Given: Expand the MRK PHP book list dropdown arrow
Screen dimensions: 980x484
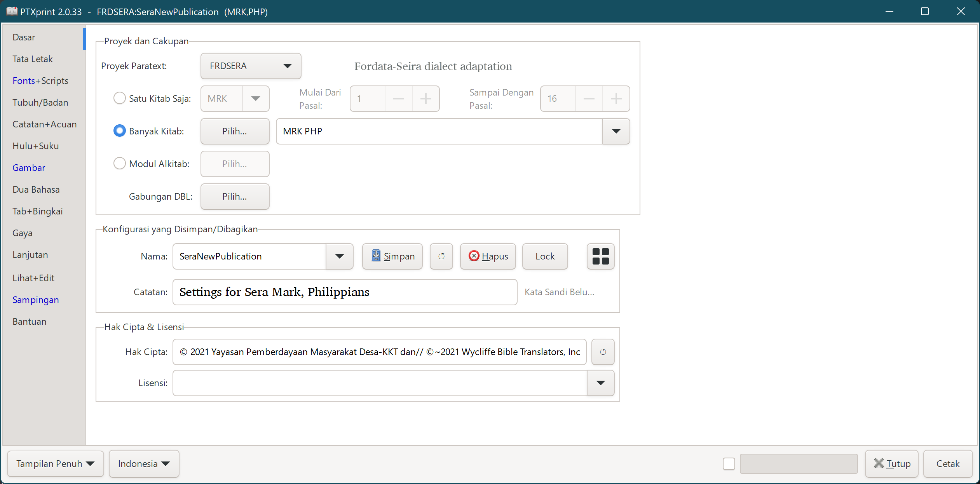Looking at the screenshot, I should pyautogui.click(x=616, y=131).
